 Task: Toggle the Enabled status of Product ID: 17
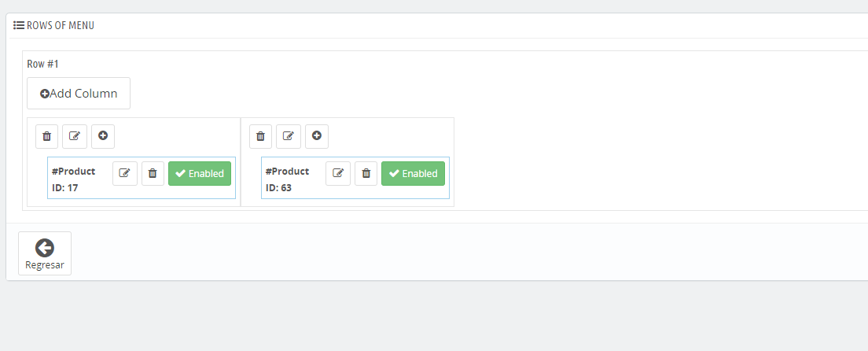[x=200, y=174]
